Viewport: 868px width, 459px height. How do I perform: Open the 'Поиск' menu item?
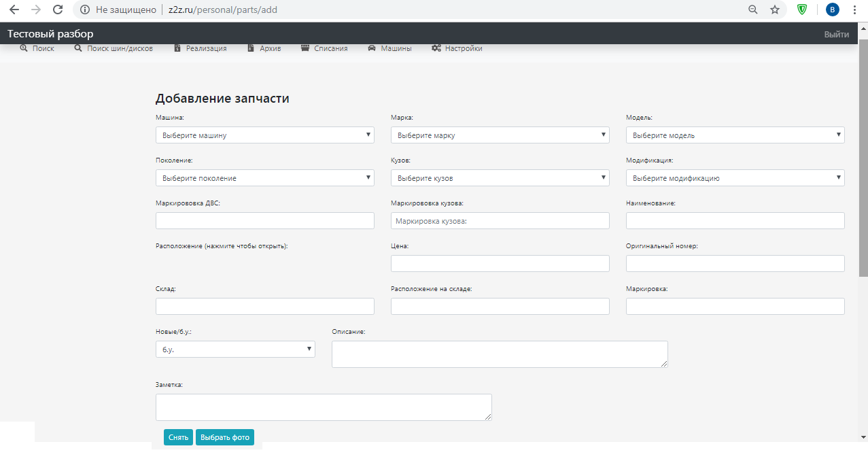click(44, 48)
